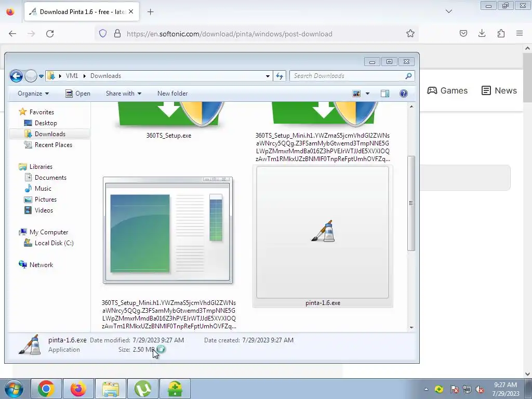Image resolution: width=532 pixels, height=399 pixels.
Task: Select the window-preview thumbnail of 360TS_Setup_Mini
Action: tap(168, 230)
